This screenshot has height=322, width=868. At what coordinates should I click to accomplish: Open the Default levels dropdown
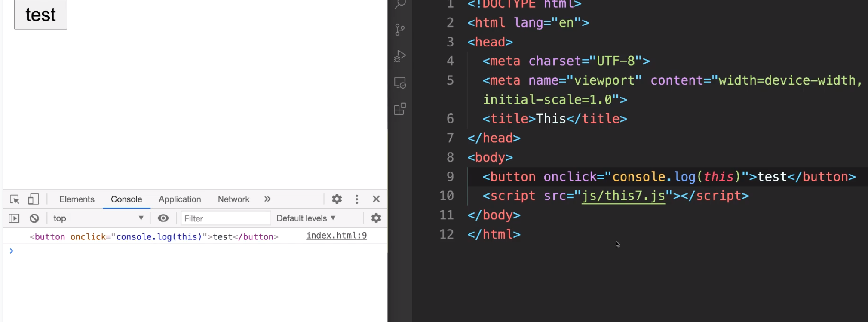[x=306, y=218]
